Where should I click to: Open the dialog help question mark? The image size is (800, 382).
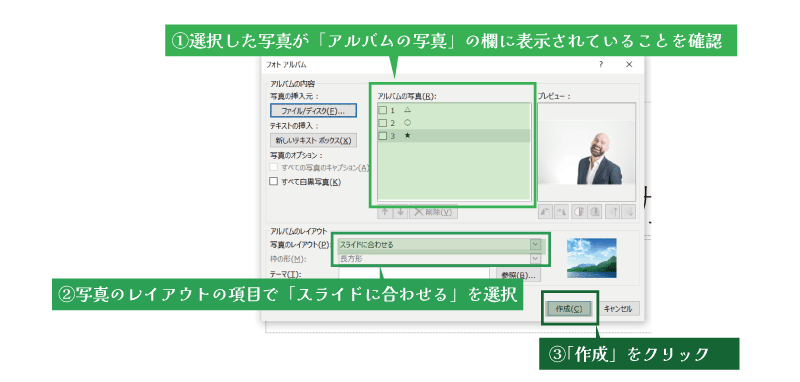(601, 65)
